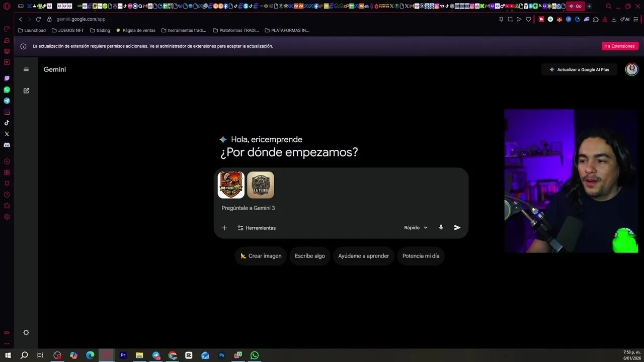Open the browser downloads icon
This screenshot has height=362, width=644.
tap(614, 19)
